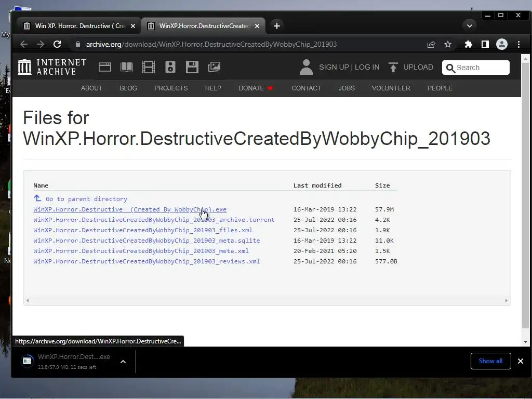
Task: Click the address bar URL
Action: 211,45
